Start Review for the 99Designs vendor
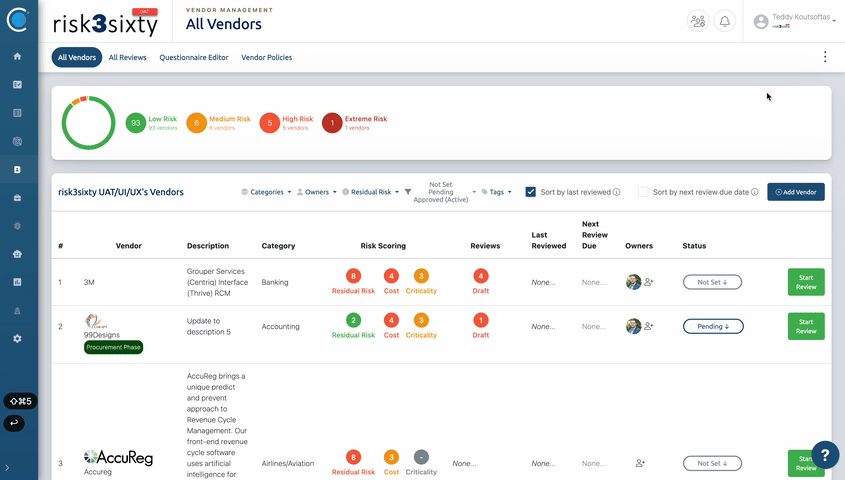This screenshot has width=845, height=480. coord(806,326)
